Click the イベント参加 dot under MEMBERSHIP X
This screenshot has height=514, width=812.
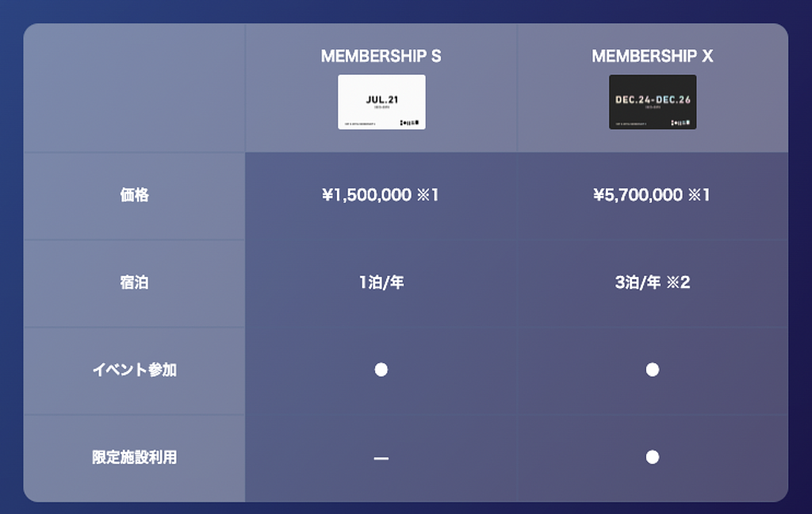coord(652,370)
